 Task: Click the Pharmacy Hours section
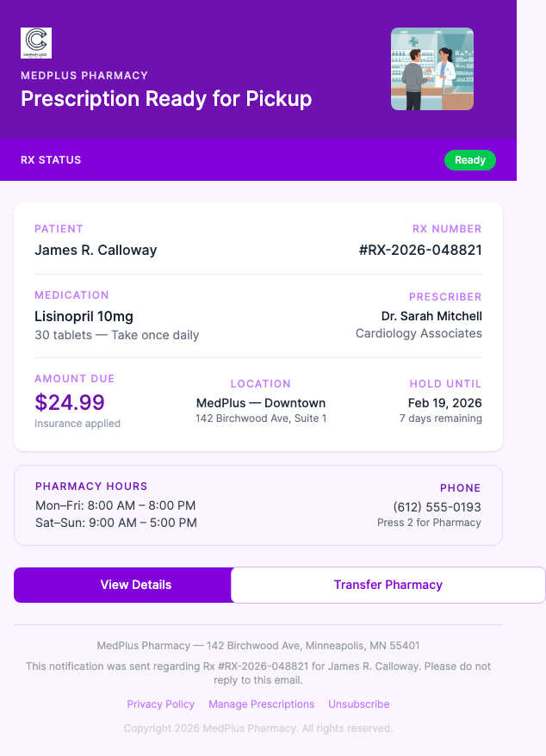click(x=116, y=505)
